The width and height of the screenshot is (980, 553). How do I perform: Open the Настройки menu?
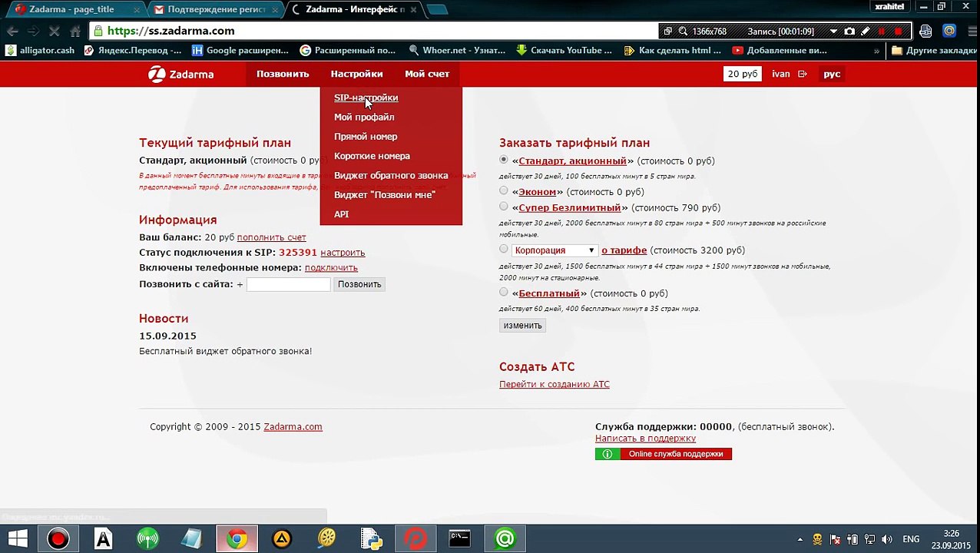356,75
